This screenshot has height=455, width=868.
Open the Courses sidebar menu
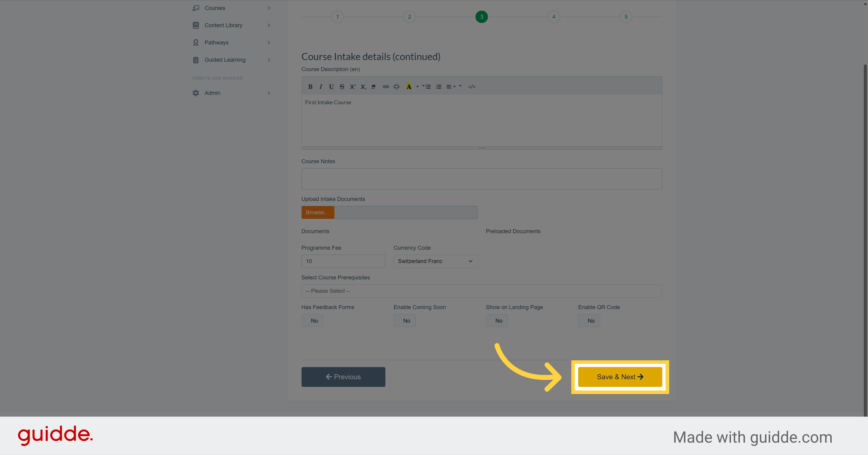(x=232, y=8)
